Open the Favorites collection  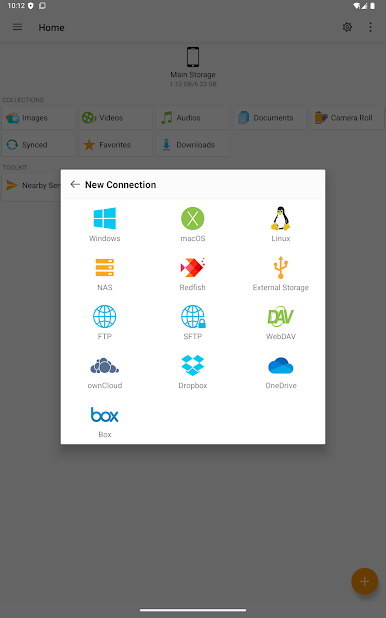pos(116,145)
